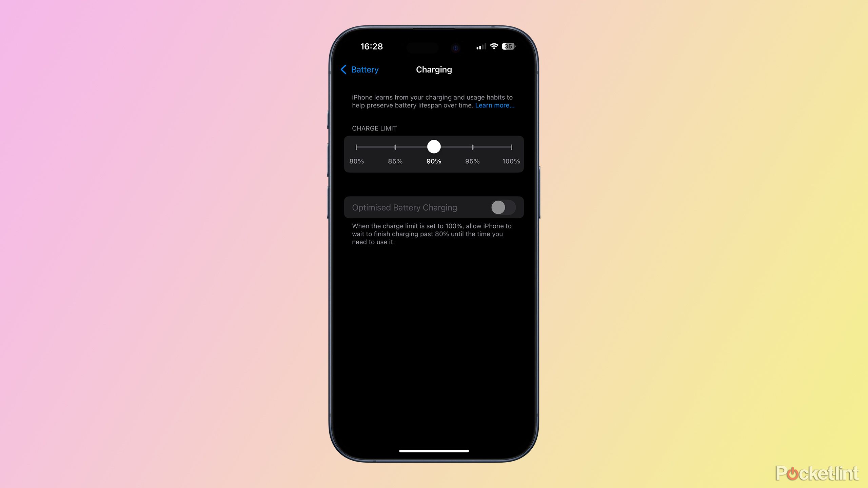Screen dimensions: 868x488
Task: Navigate back to Battery settings
Action: [x=358, y=70]
